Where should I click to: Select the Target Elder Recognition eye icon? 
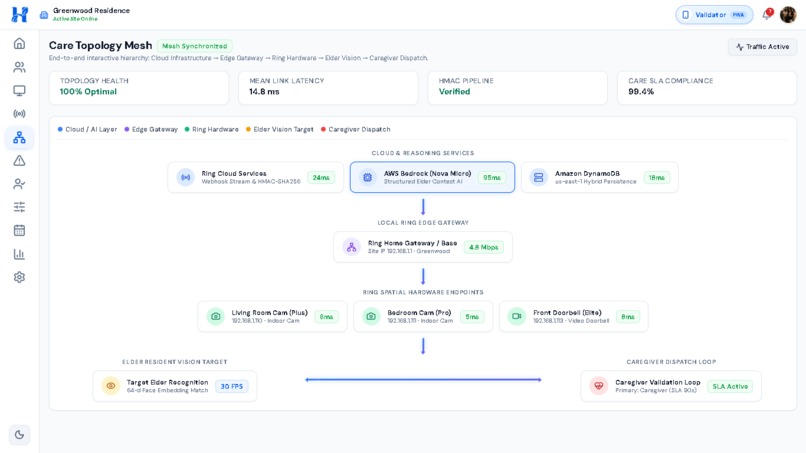click(111, 386)
